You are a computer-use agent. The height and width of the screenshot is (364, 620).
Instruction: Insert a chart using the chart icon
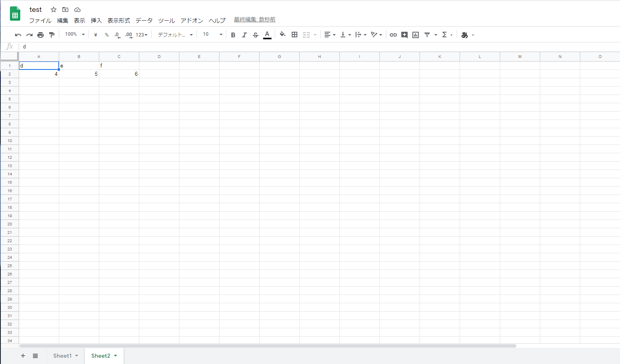click(416, 35)
